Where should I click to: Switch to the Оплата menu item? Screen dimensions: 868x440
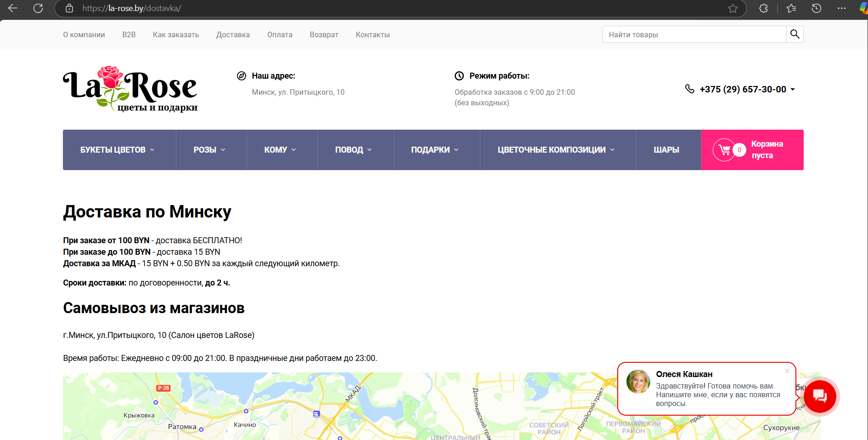tap(279, 34)
